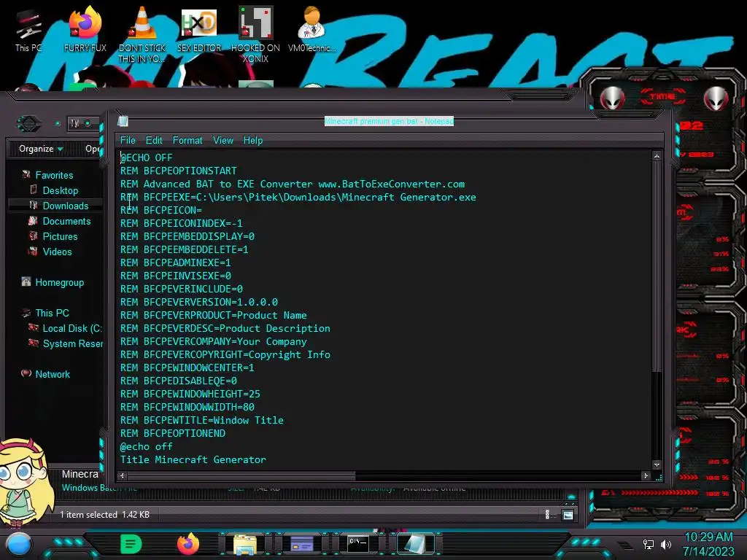Click the 'REM BFCPEOPTIONSTART' line

pos(178,171)
